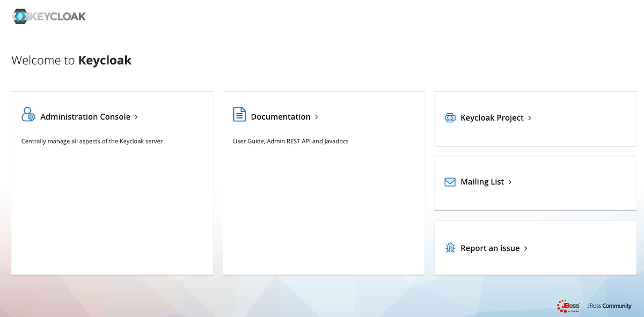Expand the chevron next to Mailing List

click(509, 182)
